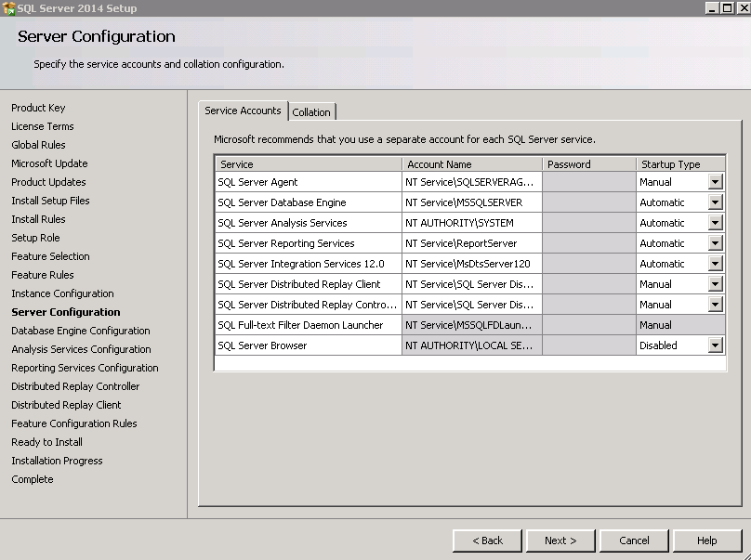Select the Service Accounts tab
The width and height of the screenshot is (751, 560).
coord(243,111)
